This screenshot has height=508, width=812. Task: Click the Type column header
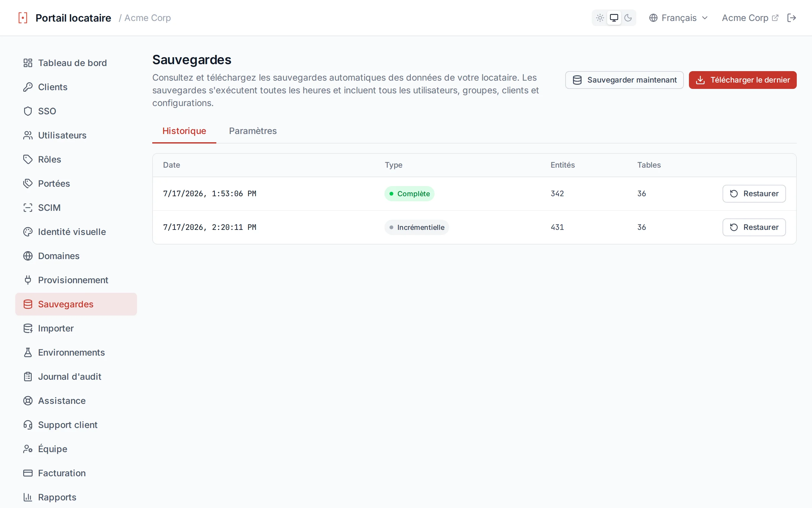coord(393,165)
